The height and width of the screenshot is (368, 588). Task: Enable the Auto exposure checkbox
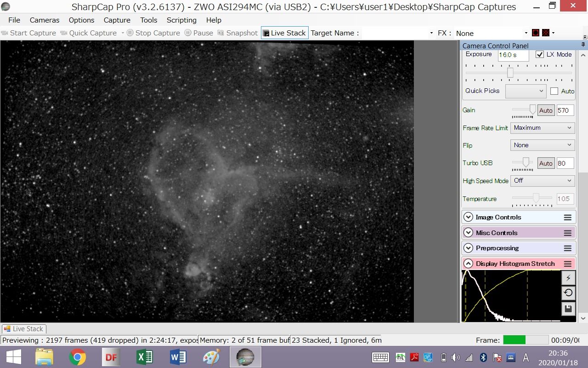coord(554,91)
